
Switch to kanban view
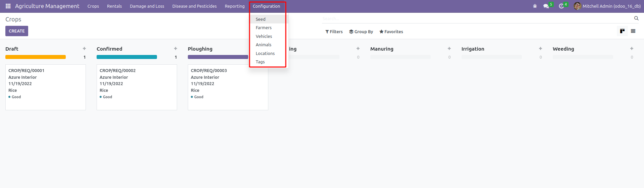click(622, 31)
